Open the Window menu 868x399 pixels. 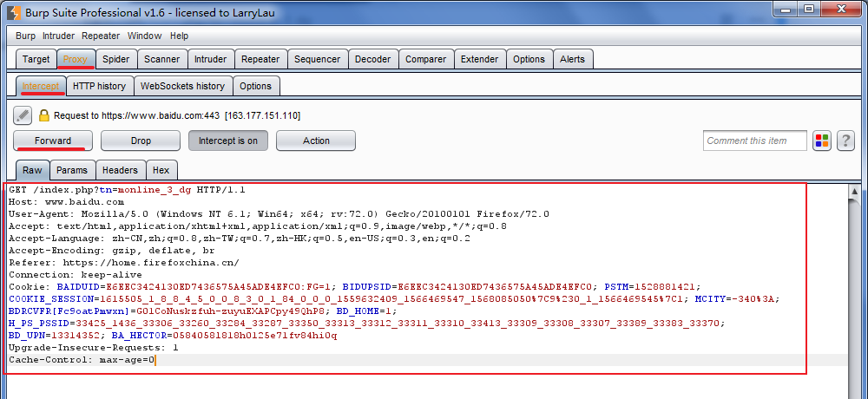pos(144,36)
